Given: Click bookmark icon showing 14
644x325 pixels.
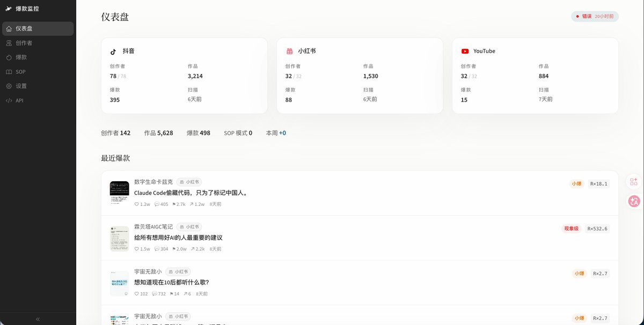Looking at the screenshot, I should [x=172, y=294].
